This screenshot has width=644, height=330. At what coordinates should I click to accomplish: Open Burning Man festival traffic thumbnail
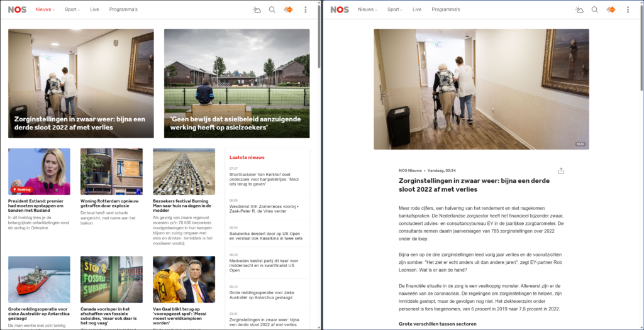coord(184,172)
